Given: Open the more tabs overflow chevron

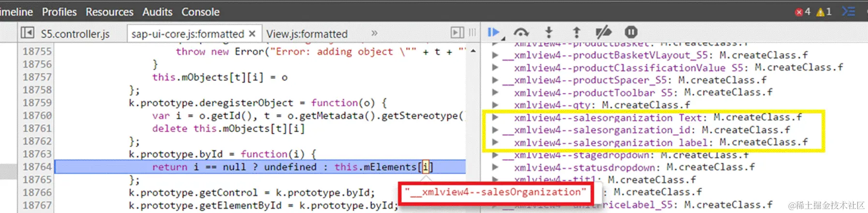Looking at the screenshot, I should (x=374, y=33).
